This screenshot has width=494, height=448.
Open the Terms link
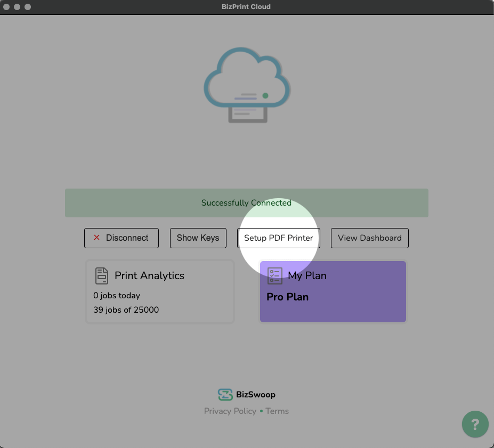pyautogui.click(x=277, y=411)
